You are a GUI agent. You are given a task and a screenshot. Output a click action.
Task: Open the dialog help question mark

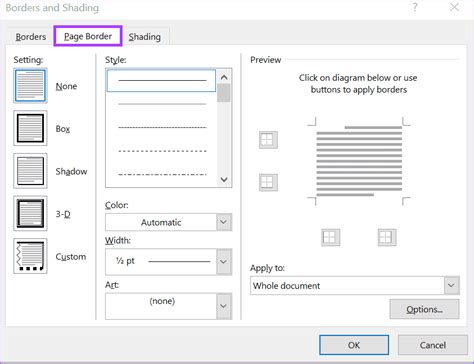[415, 7]
